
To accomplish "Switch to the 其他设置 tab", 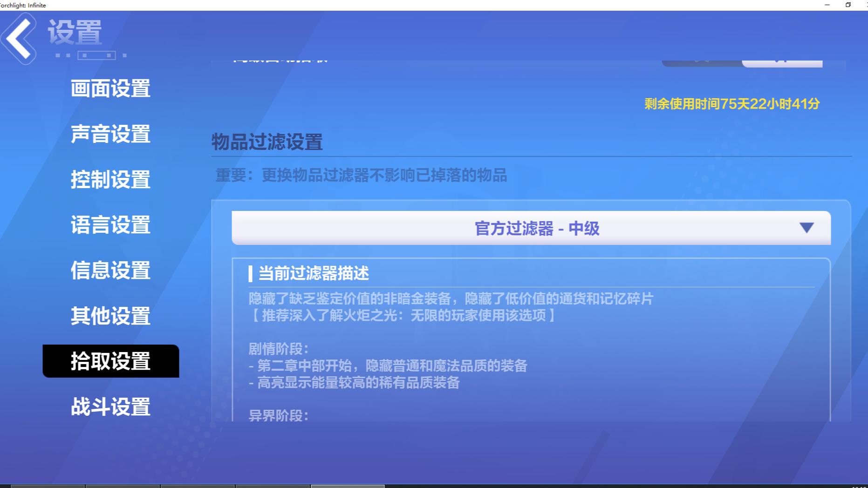I will click(110, 316).
